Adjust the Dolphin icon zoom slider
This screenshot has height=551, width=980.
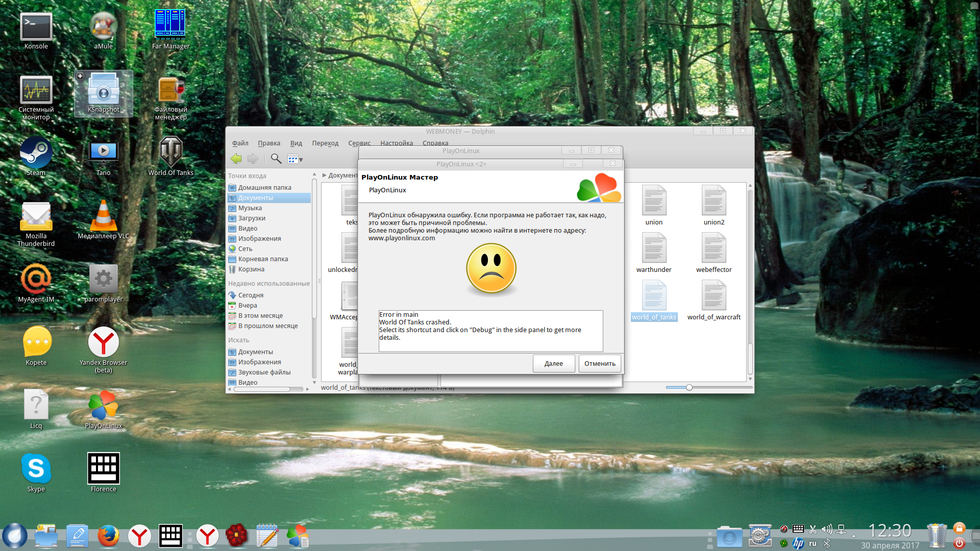(x=689, y=388)
